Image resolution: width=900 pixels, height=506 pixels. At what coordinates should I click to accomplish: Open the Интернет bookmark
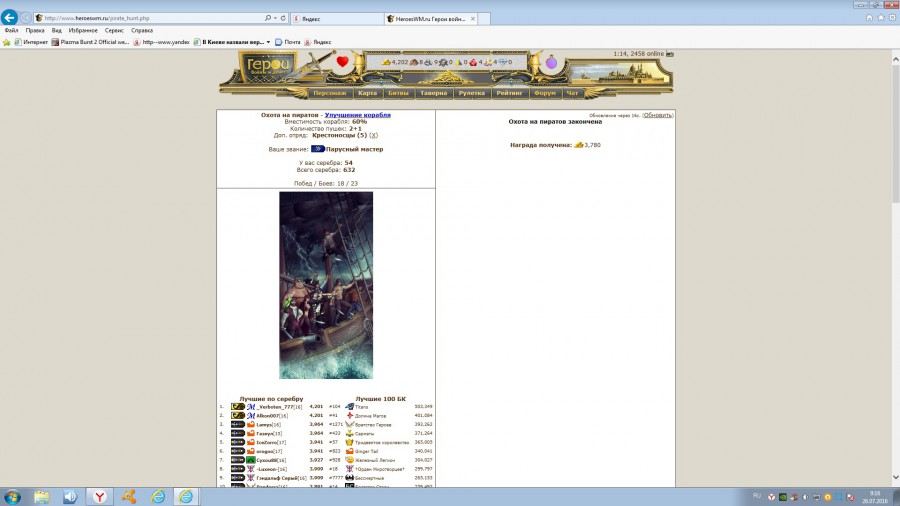[x=31, y=42]
